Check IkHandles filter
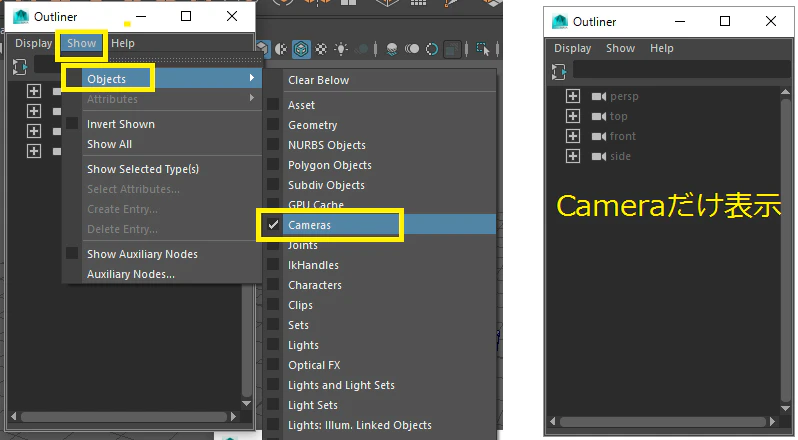The image size is (798, 440). (273, 265)
